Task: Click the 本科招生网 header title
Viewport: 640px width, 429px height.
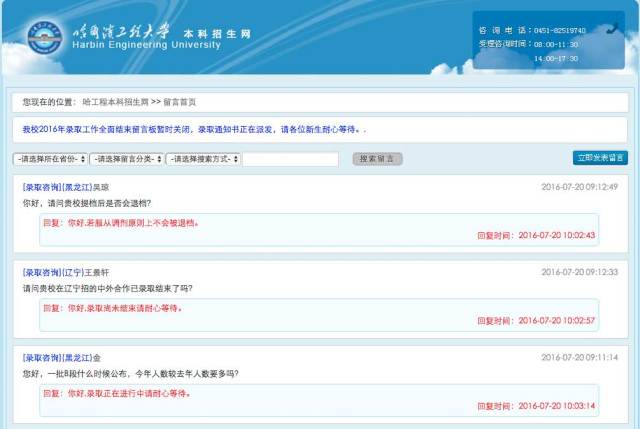Action: coord(216,33)
